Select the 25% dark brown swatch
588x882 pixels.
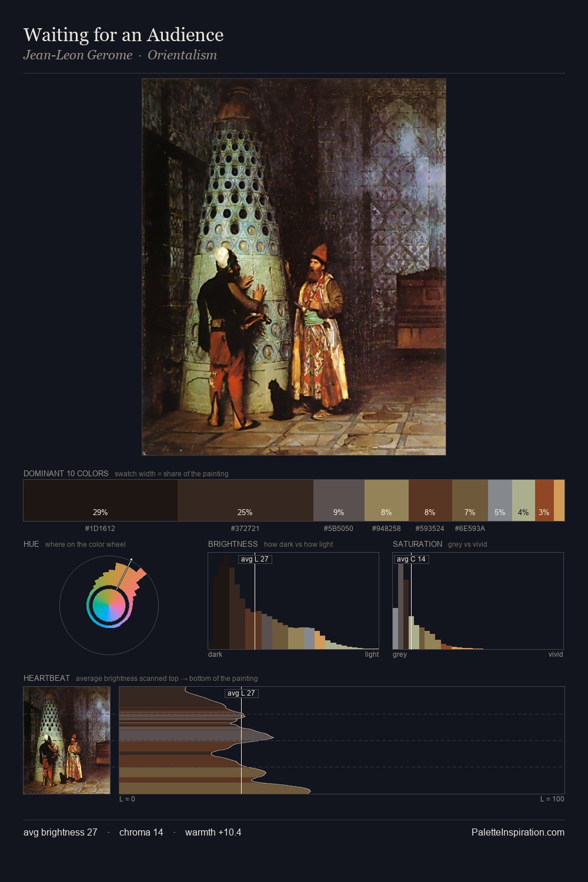245,500
